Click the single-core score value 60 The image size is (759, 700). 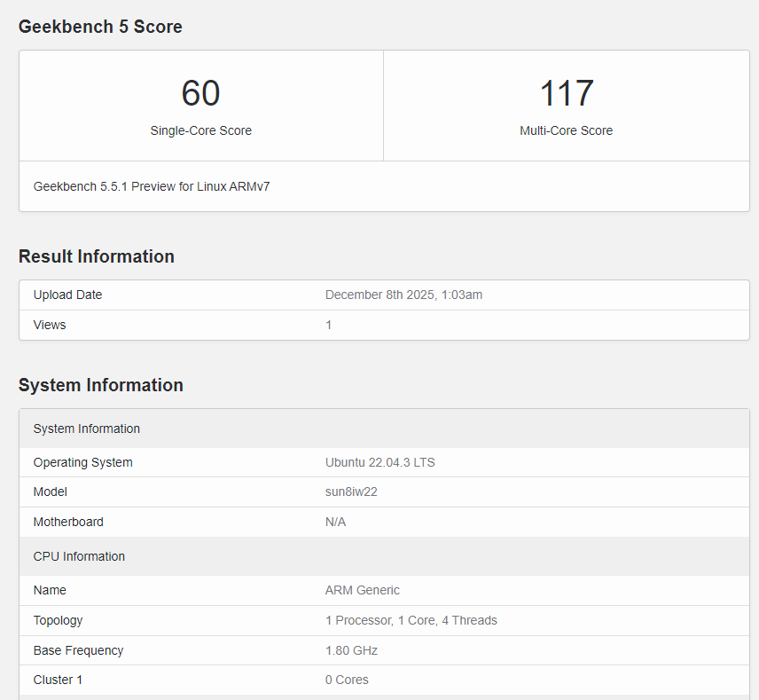(201, 93)
